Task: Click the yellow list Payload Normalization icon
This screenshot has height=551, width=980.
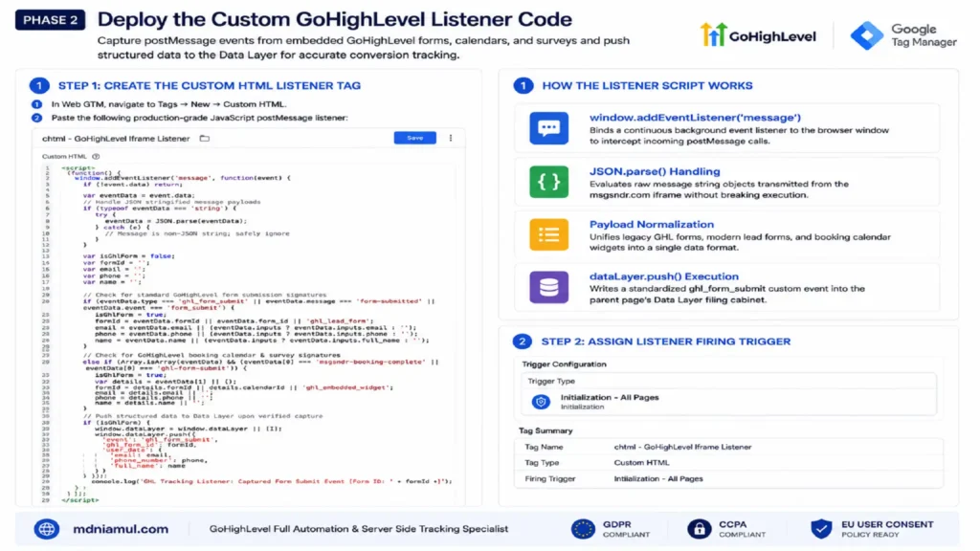Action: 548,235
